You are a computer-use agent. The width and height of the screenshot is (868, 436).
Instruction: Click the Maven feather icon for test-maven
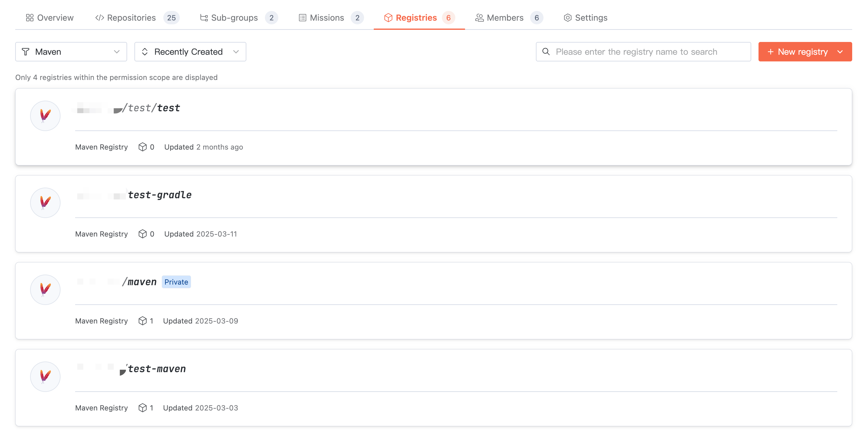tap(45, 376)
